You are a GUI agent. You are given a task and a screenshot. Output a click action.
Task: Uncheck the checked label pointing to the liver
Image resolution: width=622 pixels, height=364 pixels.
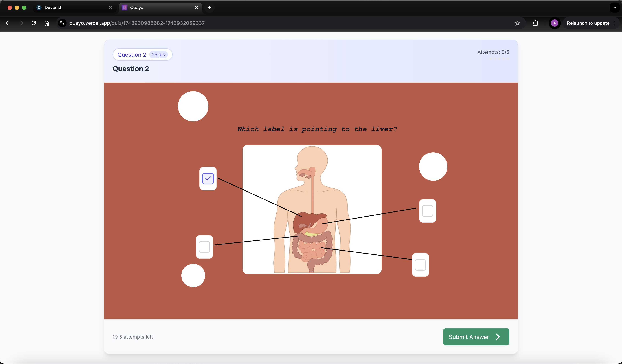(x=208, y=179)
